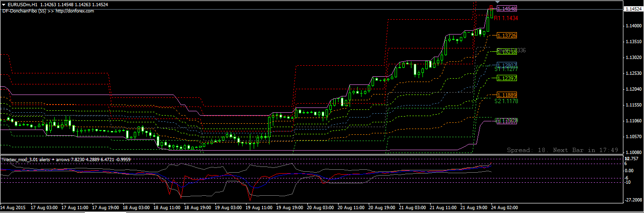Click the 24 Aug 02:00 time axis label
The width and height of the screenshot is (644, 213).
pyautogui.click(x=503, y=208)
